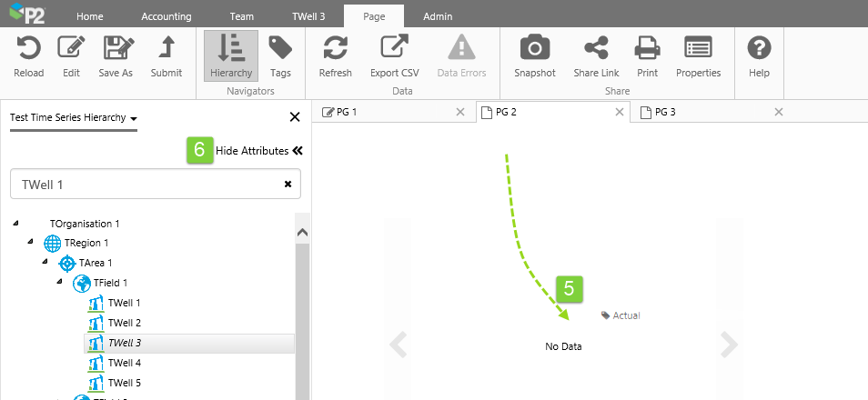This screenshot has height=400, width=868.
Task: Click the TWell 1 search field
Action: point(146,184)
